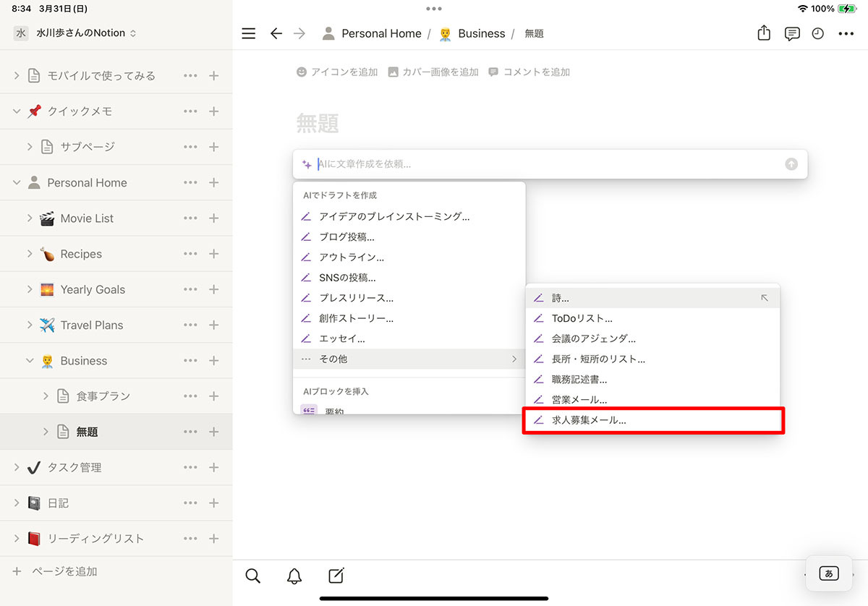Select 創作ストーリー AI draft option
The height and width of the screenshot is (606, 868).
409,317
